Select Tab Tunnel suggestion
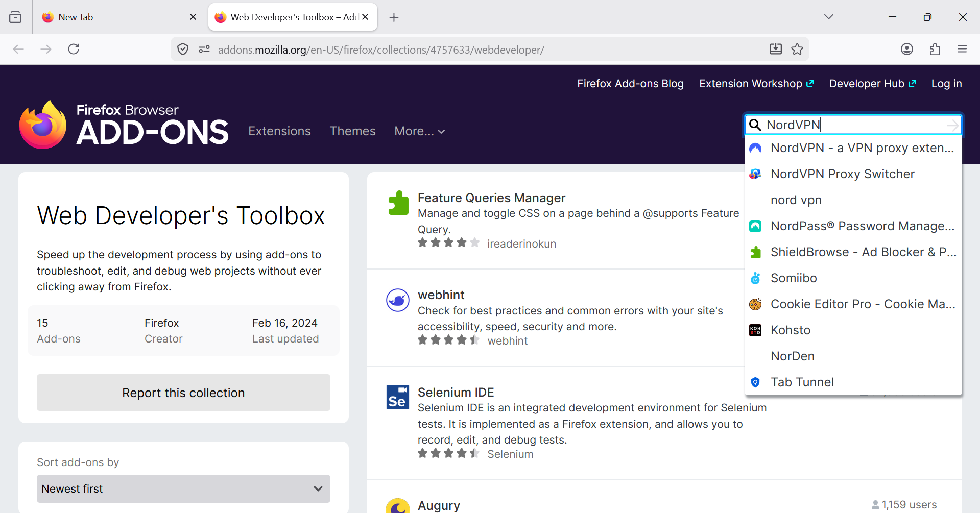 853,382
